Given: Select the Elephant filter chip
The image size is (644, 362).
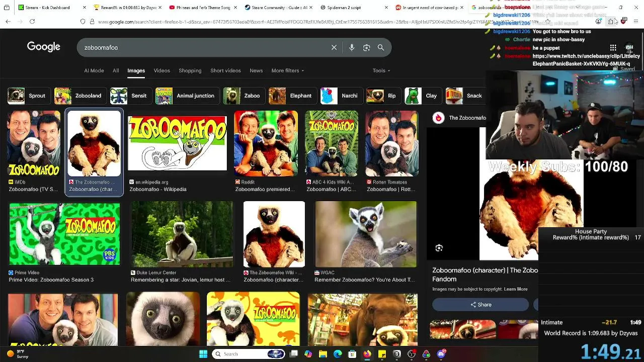Looking at the screenshot, I should click(x=292, y=96).
